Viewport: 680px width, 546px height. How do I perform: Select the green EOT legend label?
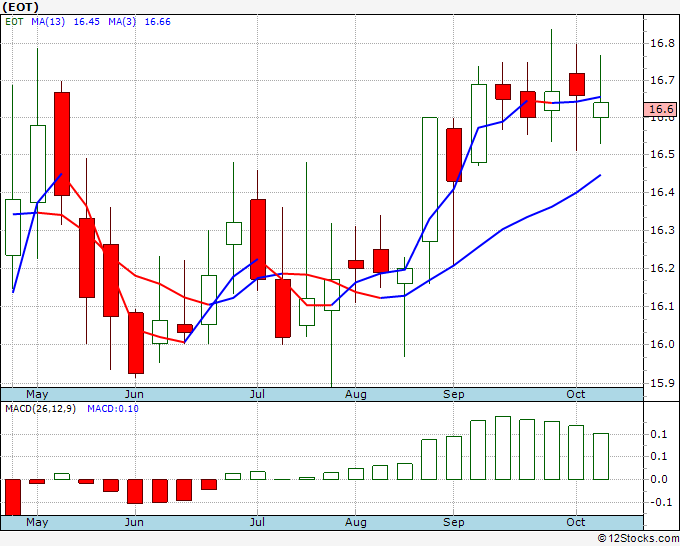click(x=14, y=22)
